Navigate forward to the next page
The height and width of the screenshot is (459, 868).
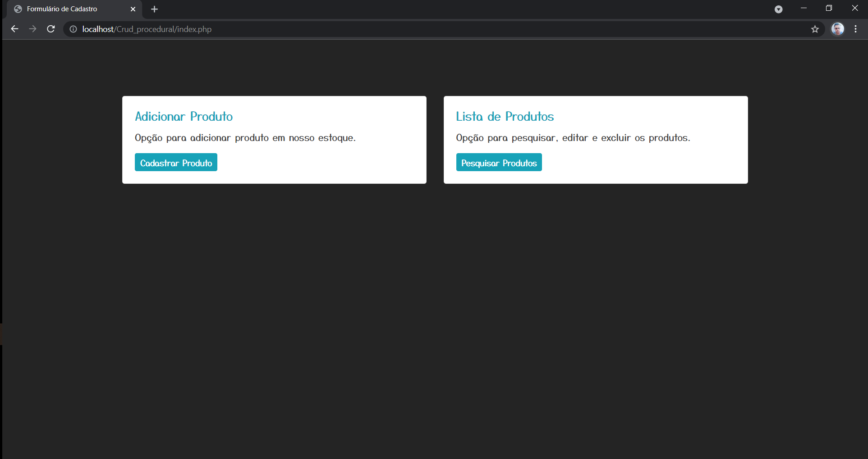click(x=32, y=29)
